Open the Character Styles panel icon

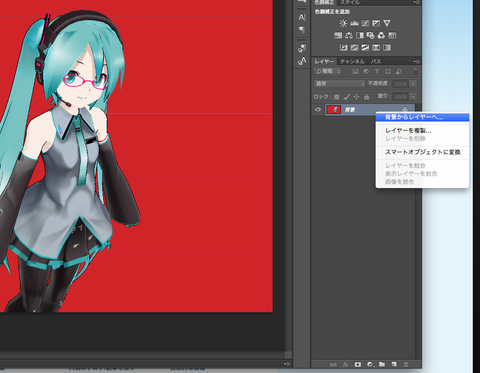point(302,61)
